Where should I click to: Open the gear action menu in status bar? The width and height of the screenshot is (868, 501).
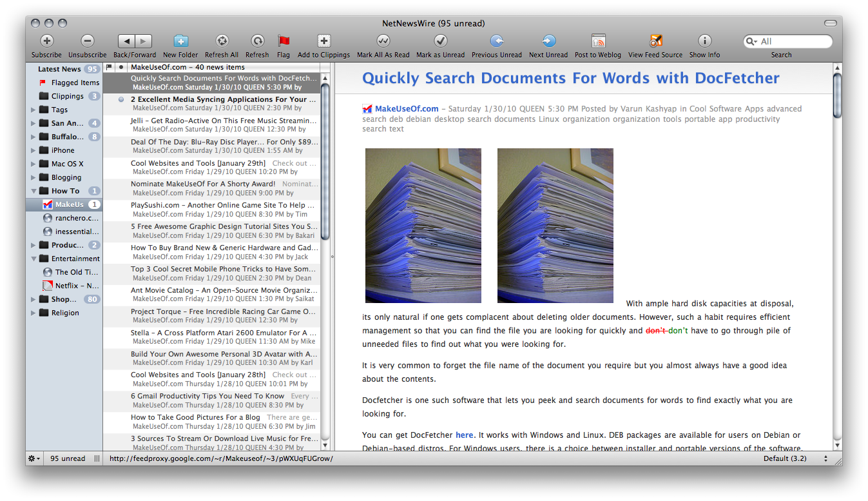click(34, 458)
